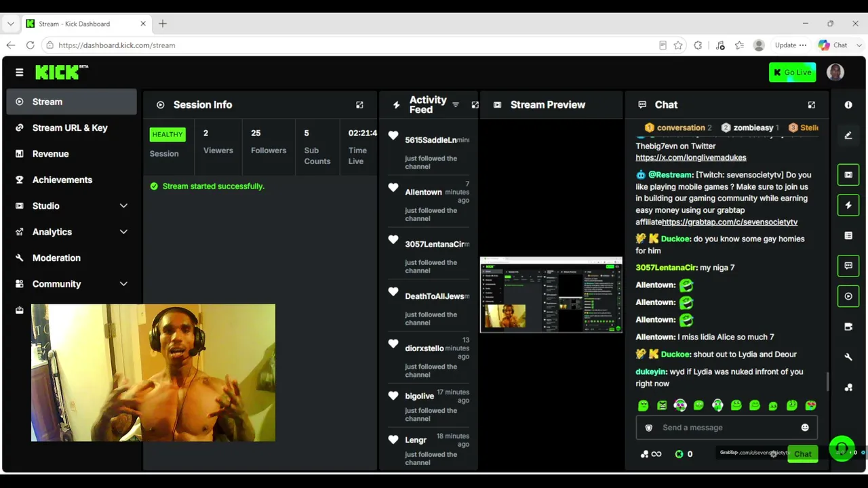The image size is (868, 488).
Task: Open the user profile avatar menu
Action: point(835,72)
